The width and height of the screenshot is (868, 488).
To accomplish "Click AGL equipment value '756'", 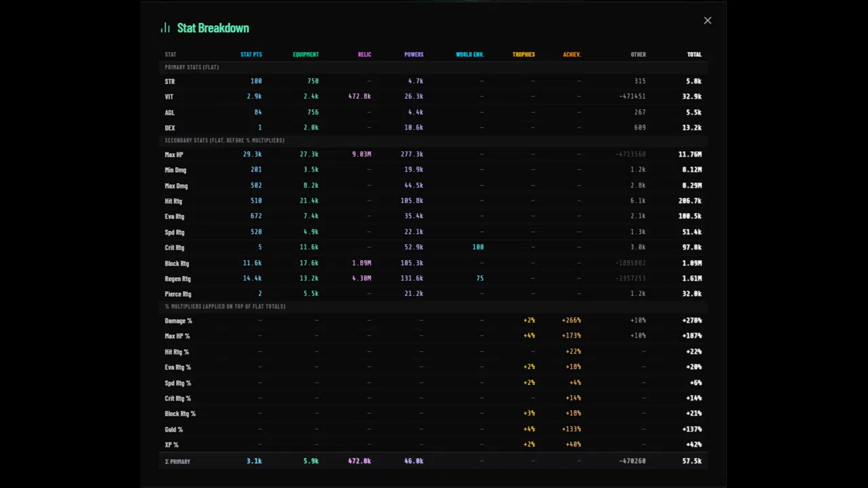I will coord(313,112).
